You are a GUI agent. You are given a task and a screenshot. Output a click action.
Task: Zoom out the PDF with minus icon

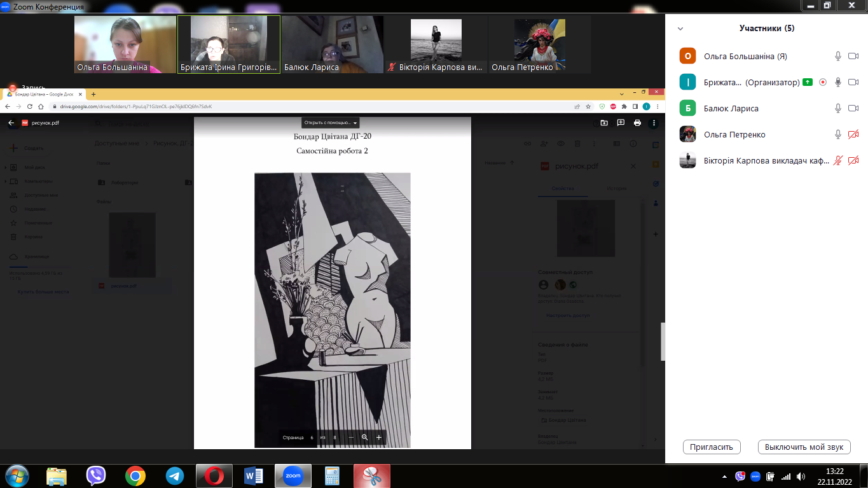point(351,438)
